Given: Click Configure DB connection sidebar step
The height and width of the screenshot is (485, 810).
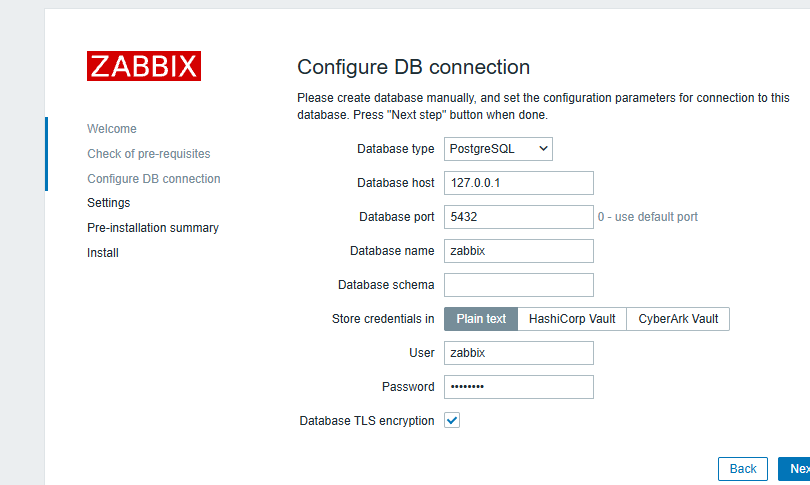Looking at the screenshot, I should [153, 179].
